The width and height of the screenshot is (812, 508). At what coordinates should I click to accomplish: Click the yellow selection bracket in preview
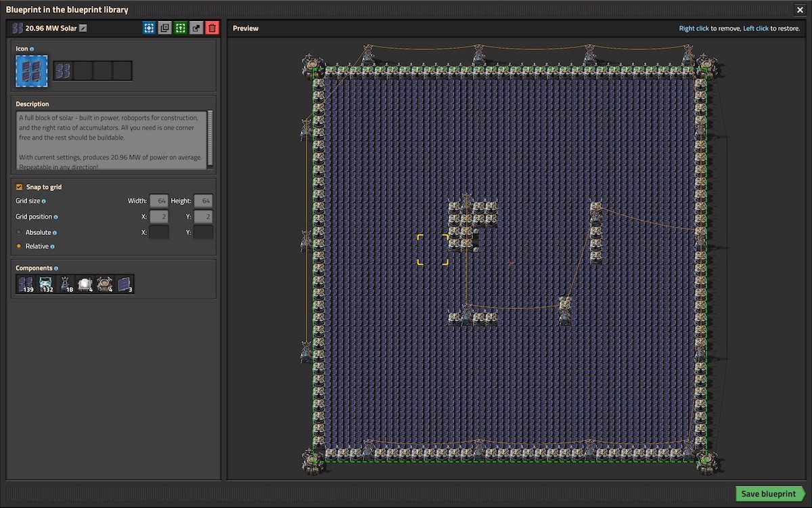(433, 249)
